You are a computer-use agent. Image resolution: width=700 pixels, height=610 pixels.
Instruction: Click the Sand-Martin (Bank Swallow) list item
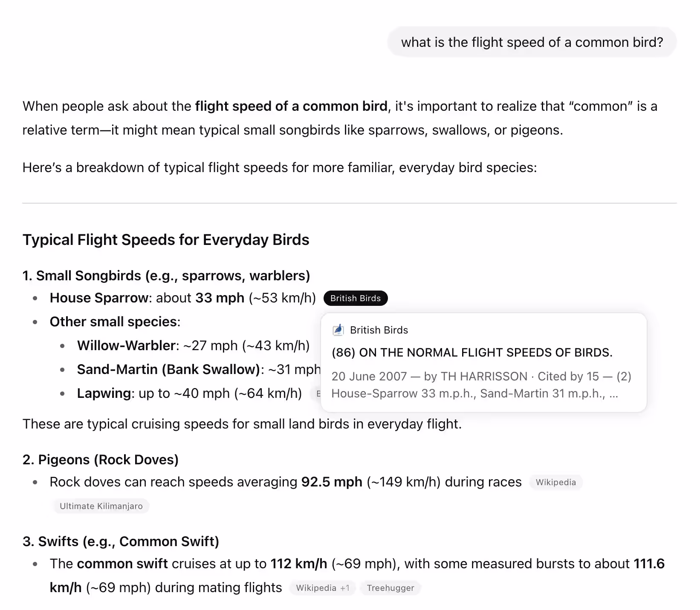(x=199, y=369)
